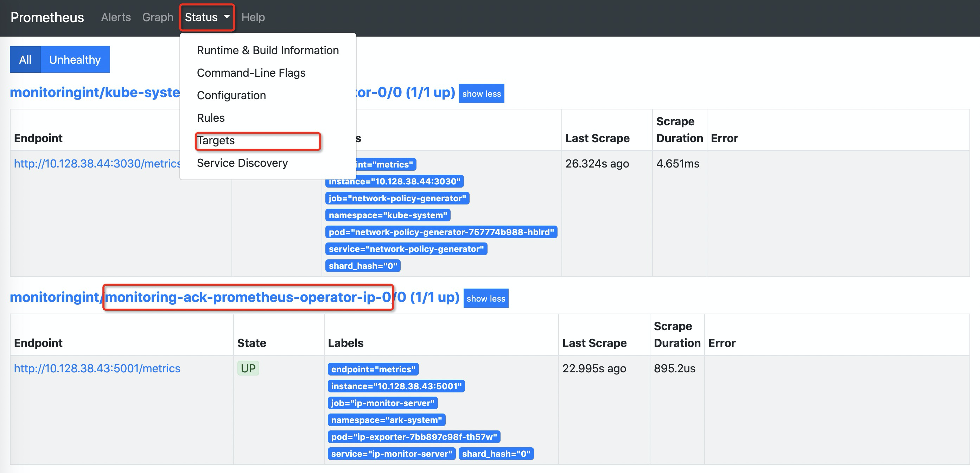
Task: Go to the Alerts page
Action: click(116, 17)
